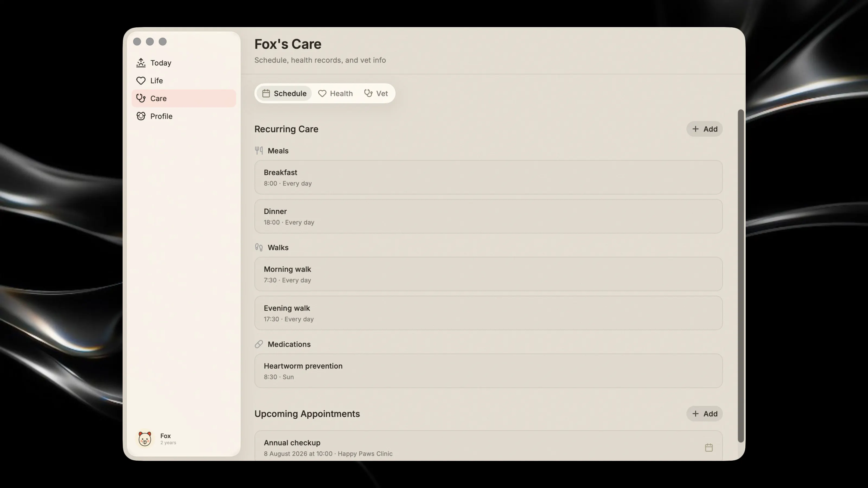The width and height of the screenshot is (868, 488).
Task: Click '18:00 · Every day' under Dinner
Action: coord(289,222)
